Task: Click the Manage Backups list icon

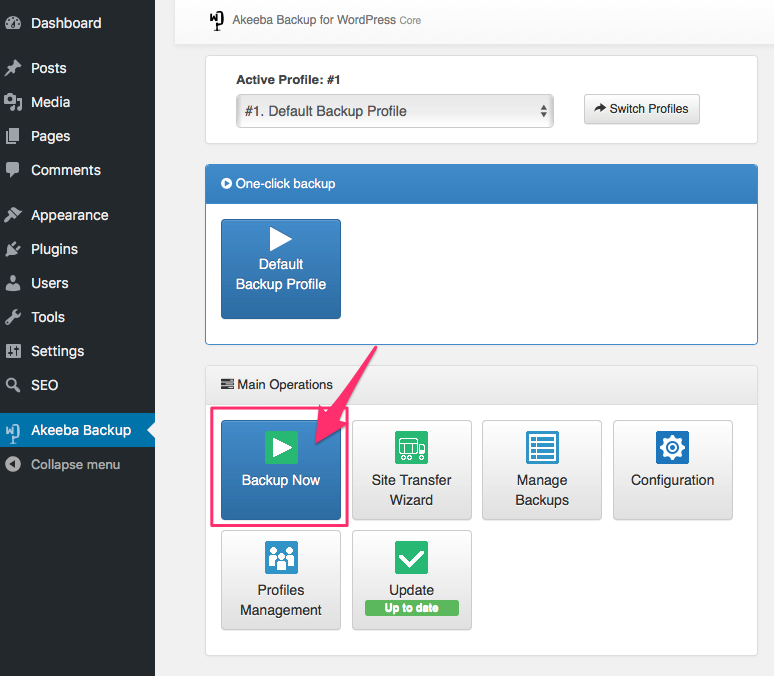Action: pyautogui.click(x=542, y=447)
